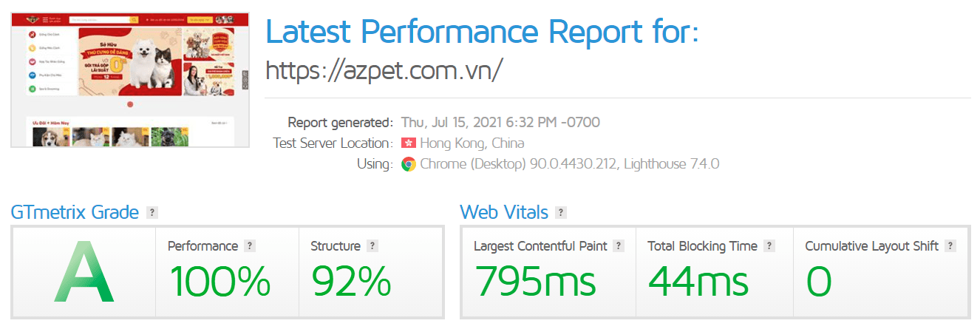Open Cumulative Layout Shift question mark icon
Viewport: 980px width, 329px height.
pyautogui.click(x=950, y=246)
